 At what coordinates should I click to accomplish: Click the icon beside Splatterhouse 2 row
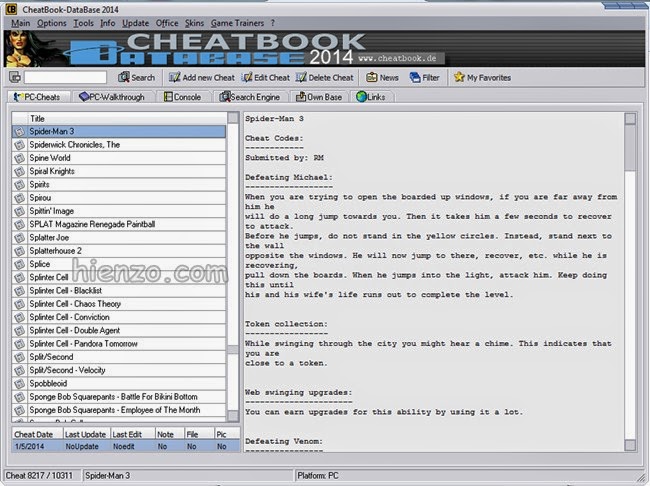[19, 251]
